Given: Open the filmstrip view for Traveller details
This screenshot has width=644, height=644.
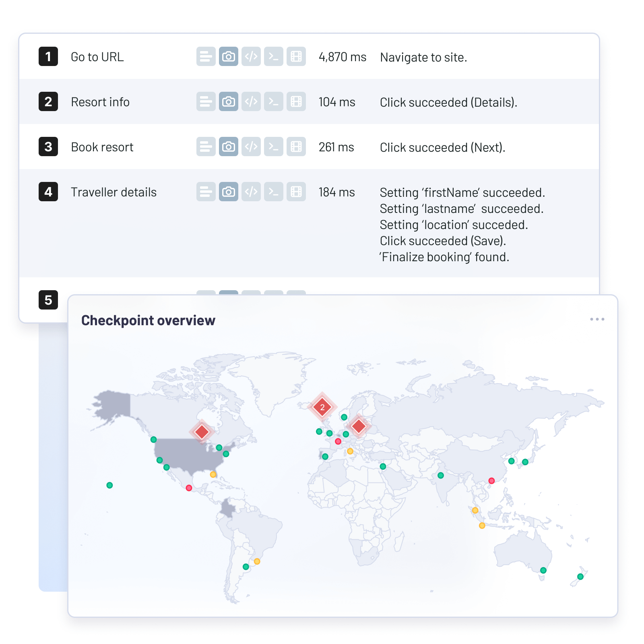Looking at the screenshot, I should coord(296,192).
